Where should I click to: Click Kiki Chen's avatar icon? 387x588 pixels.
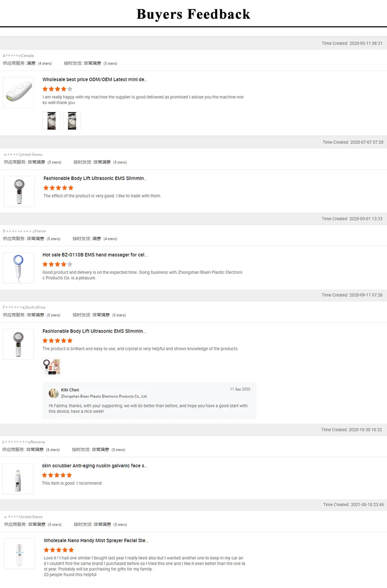[x=54, y=393]
